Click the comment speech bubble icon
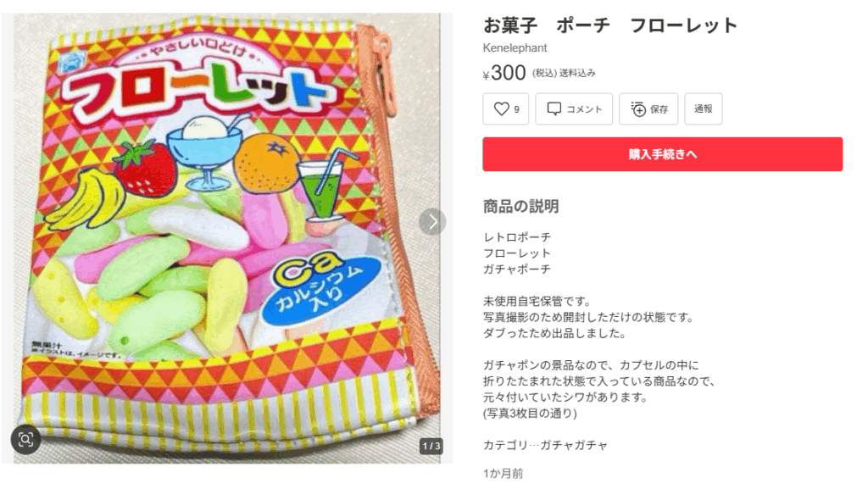The height and width of the screenshot is (489, 868). [554, 109]
